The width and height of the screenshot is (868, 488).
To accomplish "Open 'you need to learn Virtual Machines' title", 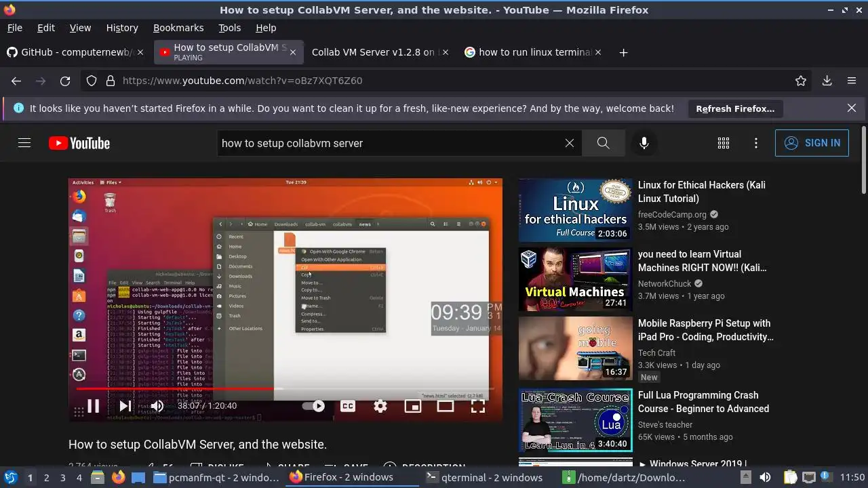I will (702, 261).
